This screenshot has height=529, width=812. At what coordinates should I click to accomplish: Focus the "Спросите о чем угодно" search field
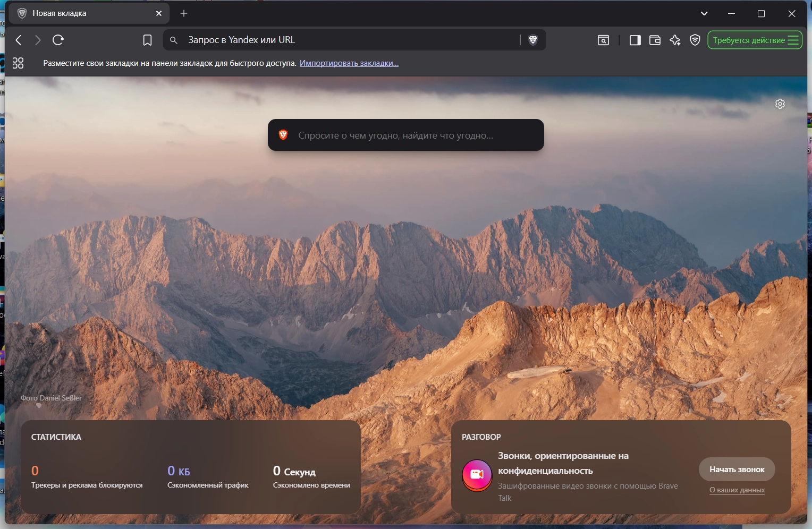pyautogui.click(x=405, y=135)
